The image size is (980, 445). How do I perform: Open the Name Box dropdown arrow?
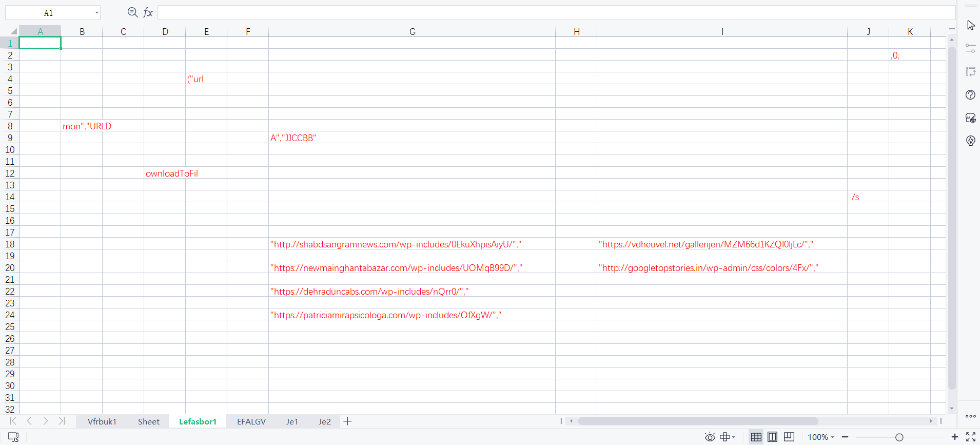pyautogui.click(x=96, y=13)
